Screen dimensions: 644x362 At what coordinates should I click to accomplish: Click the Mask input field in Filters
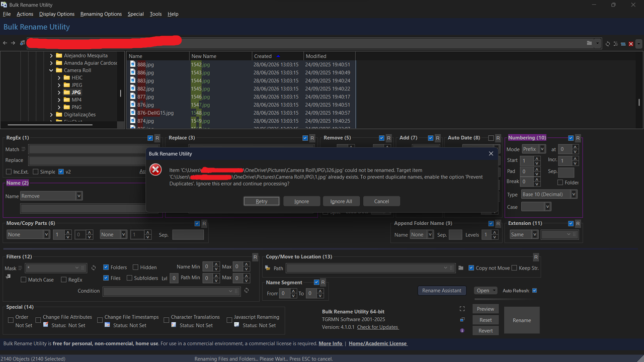56,268
